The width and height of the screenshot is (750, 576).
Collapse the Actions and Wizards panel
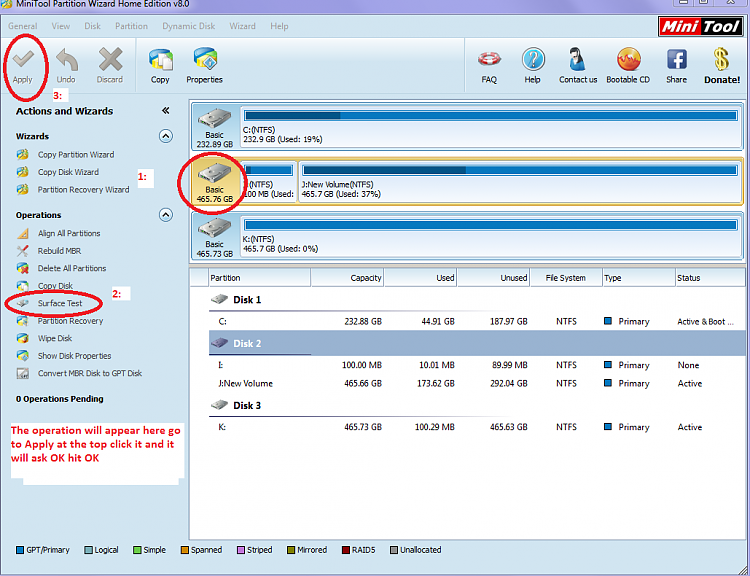point(165,111)
